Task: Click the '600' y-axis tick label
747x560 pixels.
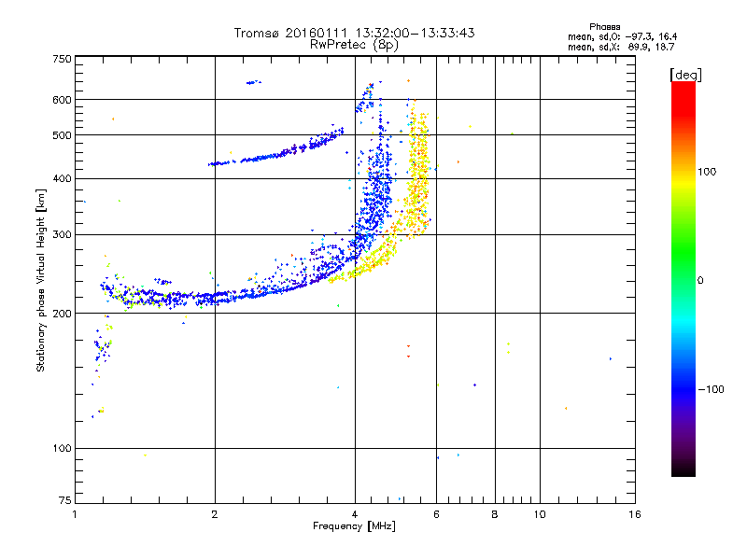Action: 62,100
